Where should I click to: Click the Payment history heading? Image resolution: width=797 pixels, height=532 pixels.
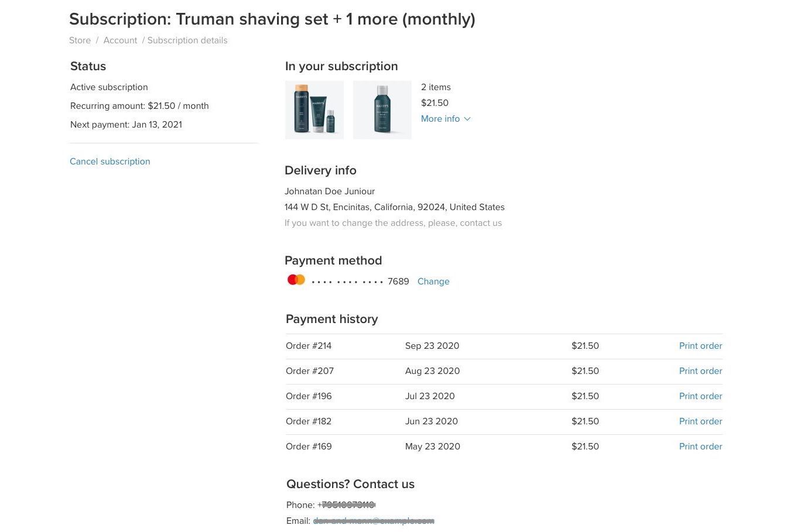pyautogui.click(x=331, y=319)
